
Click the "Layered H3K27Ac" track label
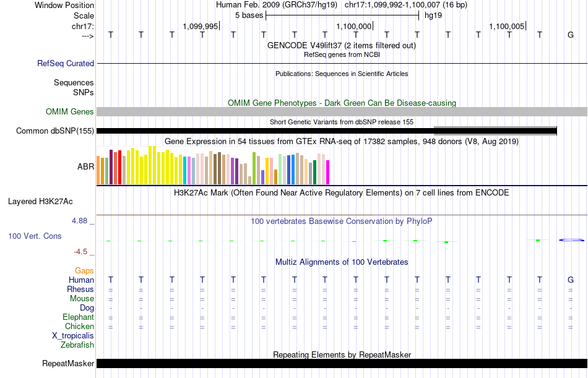click(x=40, y=202)
